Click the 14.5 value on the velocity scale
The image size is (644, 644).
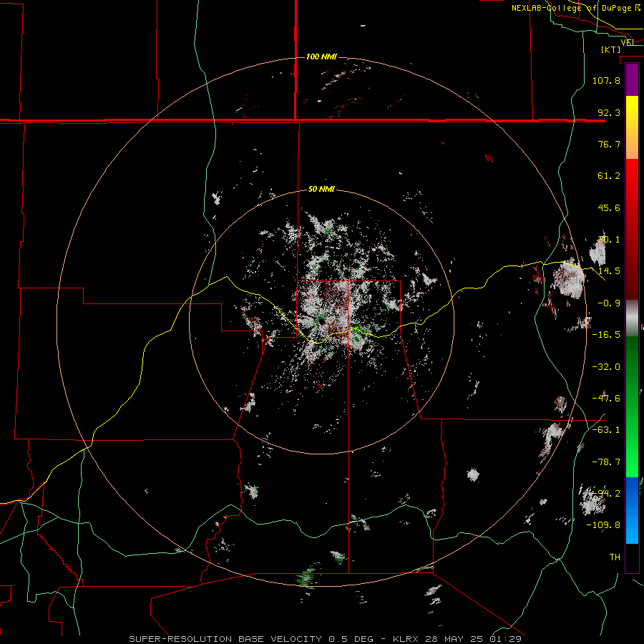point(609,271)
